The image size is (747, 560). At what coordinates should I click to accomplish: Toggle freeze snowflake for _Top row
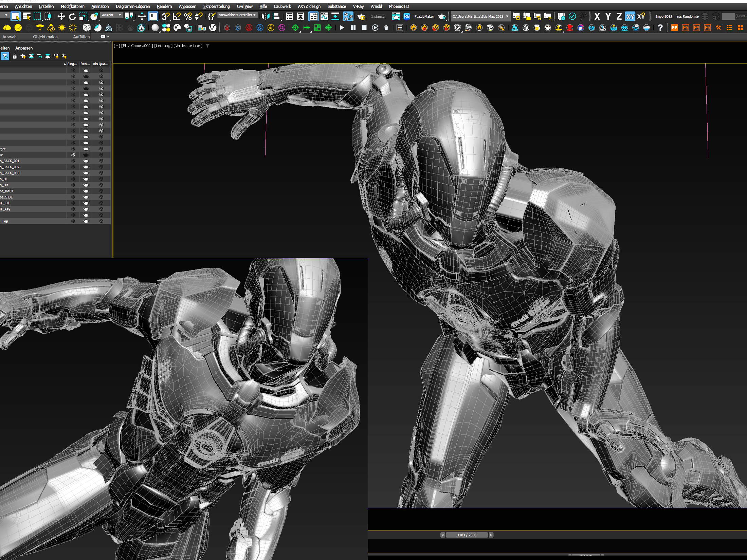[73, 221]
